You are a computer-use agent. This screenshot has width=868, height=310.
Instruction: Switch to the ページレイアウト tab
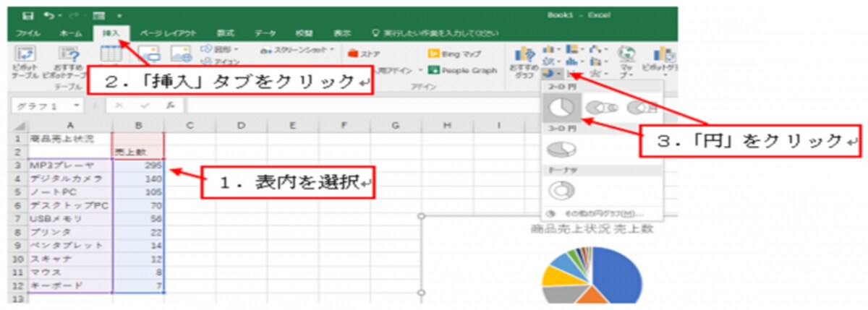[x=167, y=33]
